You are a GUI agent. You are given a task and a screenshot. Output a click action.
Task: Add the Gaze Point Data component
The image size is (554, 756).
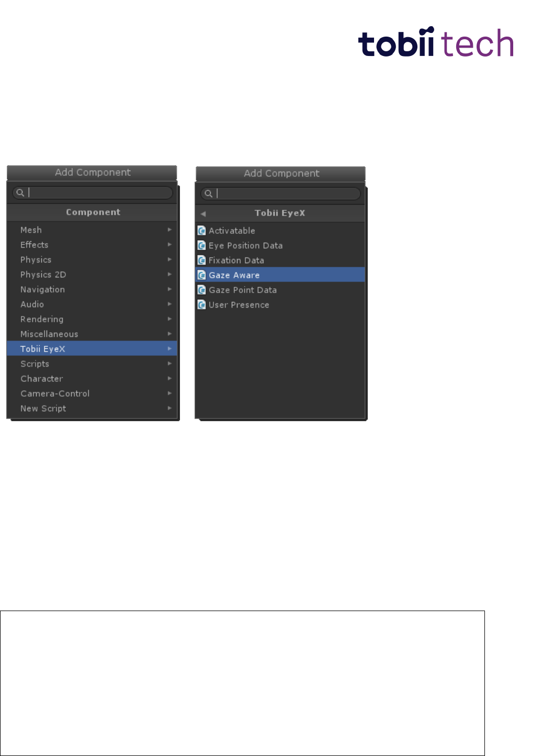pyautogui.click(x=280, y=290)
